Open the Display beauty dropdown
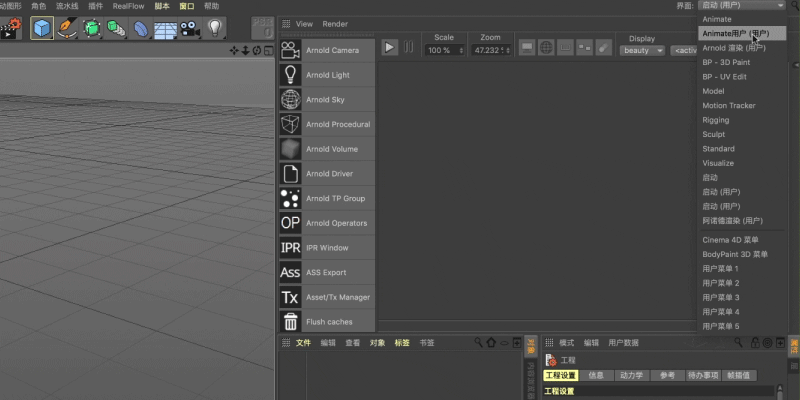 (x=642, y=51)
